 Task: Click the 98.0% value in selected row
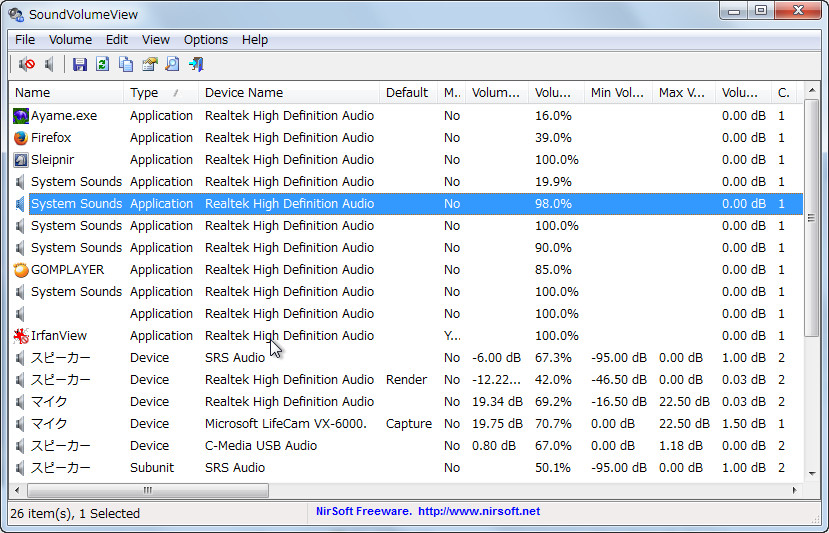553,204
